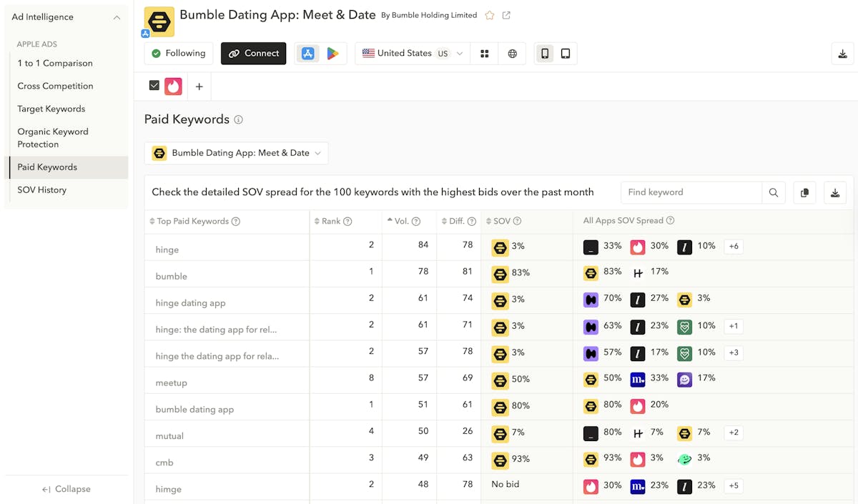Open SOV History in sidebar

42,190
